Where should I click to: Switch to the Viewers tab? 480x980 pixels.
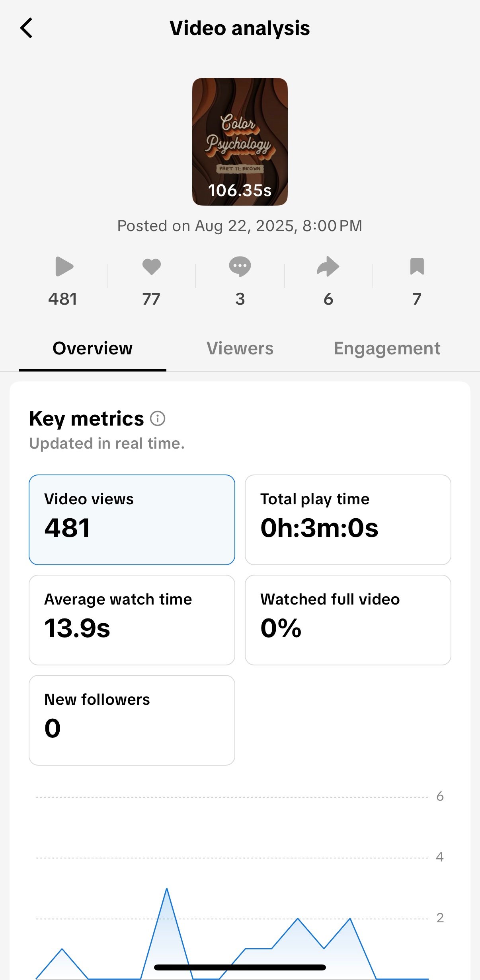click(x=240, y=348)
